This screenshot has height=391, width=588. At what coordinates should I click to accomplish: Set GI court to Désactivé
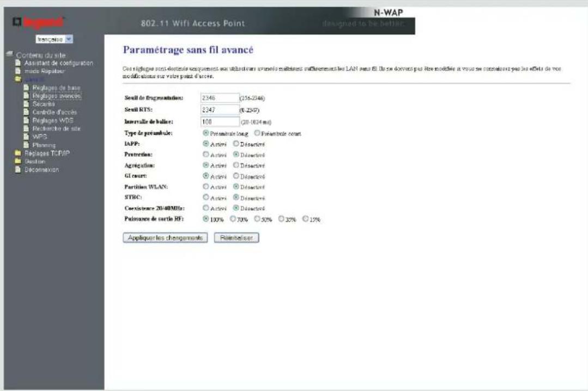point(236,175)
